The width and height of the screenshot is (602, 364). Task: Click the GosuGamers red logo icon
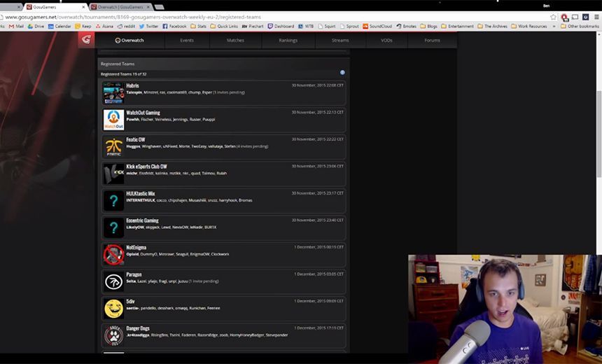click(86, 39)
